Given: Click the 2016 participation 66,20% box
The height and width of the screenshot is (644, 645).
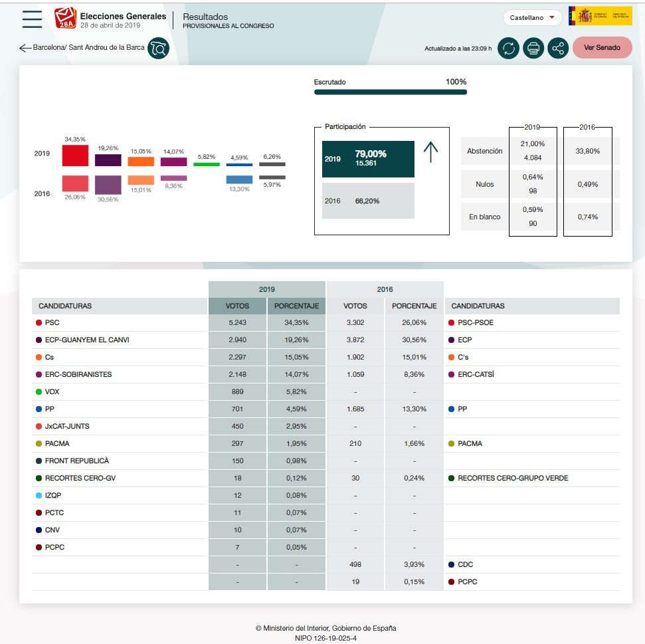Looking at the screenshot, I should (368, 201).
